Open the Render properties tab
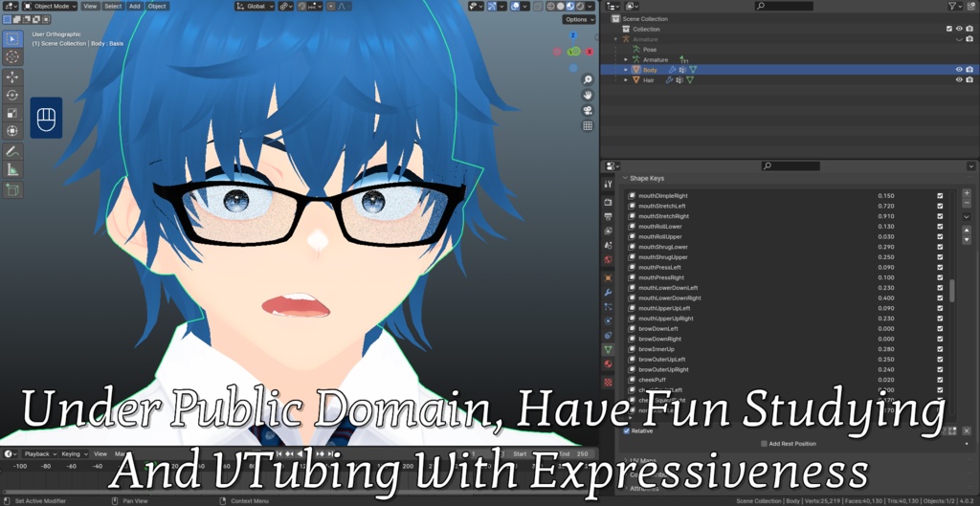This screenshot has height=506, width=980. point(608,203)
